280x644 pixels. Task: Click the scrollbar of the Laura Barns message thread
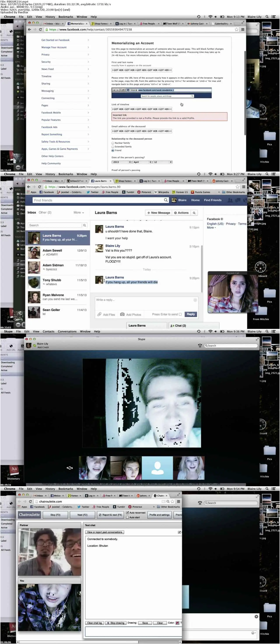pos(202,269)
